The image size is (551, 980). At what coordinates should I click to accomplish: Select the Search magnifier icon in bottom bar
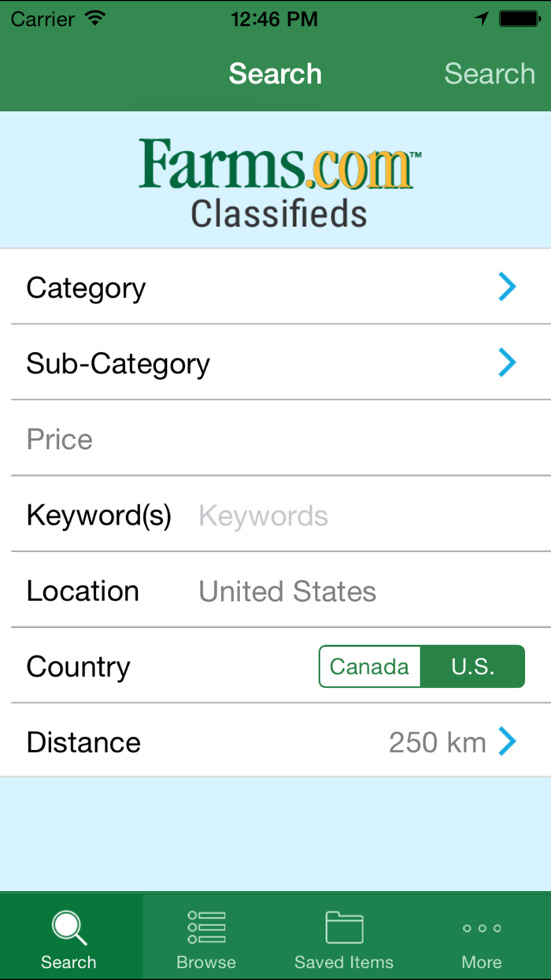(68, 928)
